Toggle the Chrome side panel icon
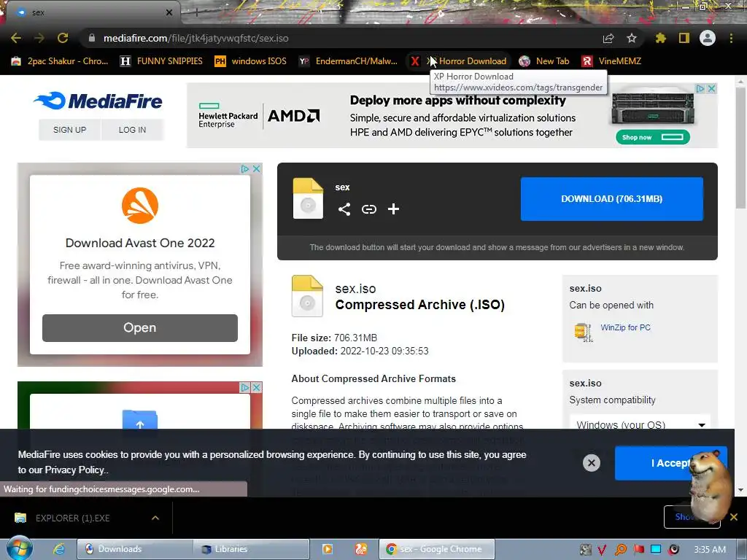The width and height of the screenshot is (747, 560). (684, 38)
